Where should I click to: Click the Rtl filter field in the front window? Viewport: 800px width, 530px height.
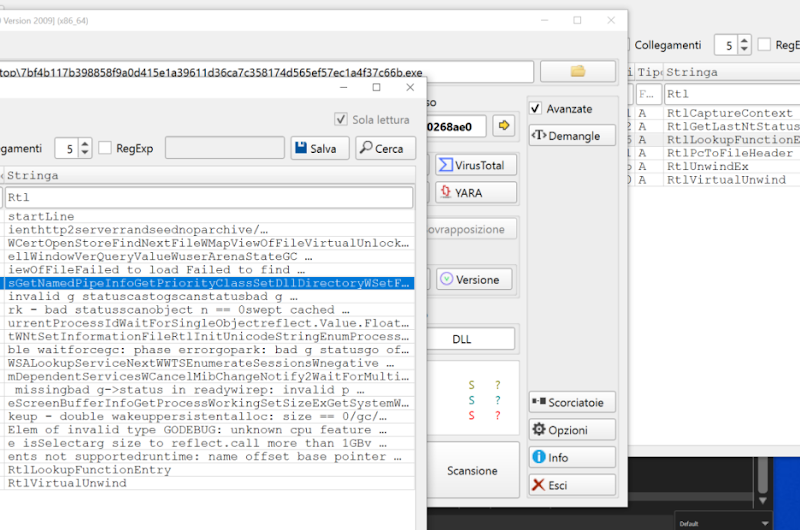pos(209,197)
